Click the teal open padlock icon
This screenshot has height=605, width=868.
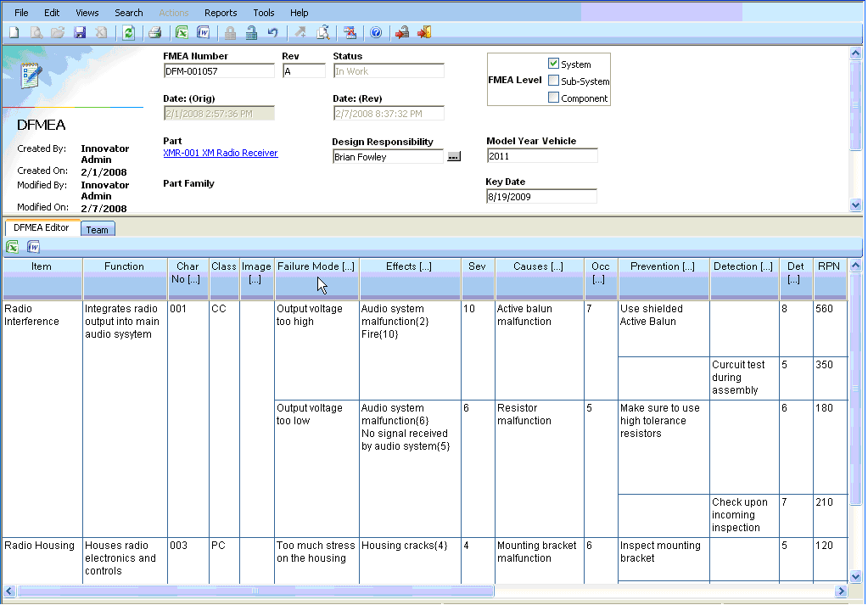(x=251, y=32)
